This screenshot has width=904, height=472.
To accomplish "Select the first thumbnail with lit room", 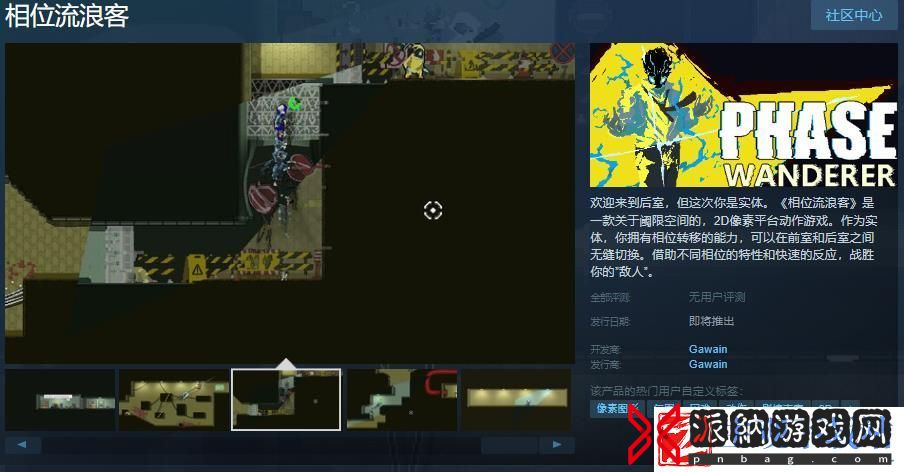I will (61, 400).
